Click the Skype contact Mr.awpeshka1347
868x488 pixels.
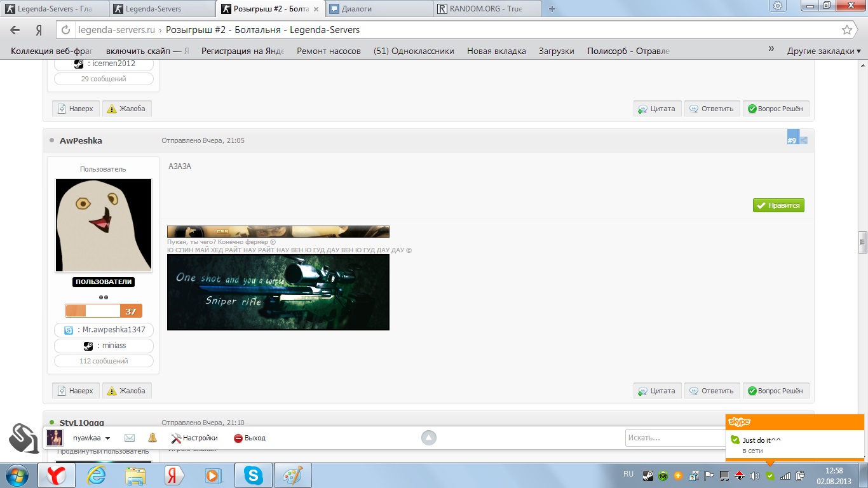(x=104, y=330)
